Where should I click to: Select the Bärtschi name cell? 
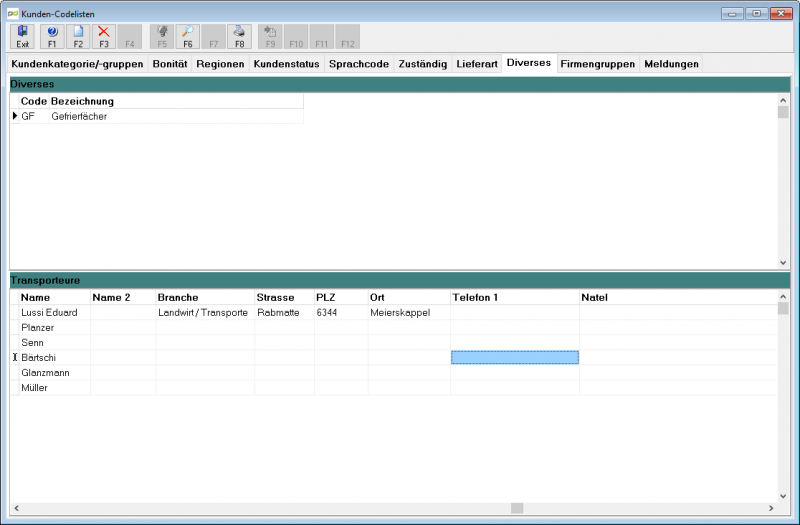55,358
